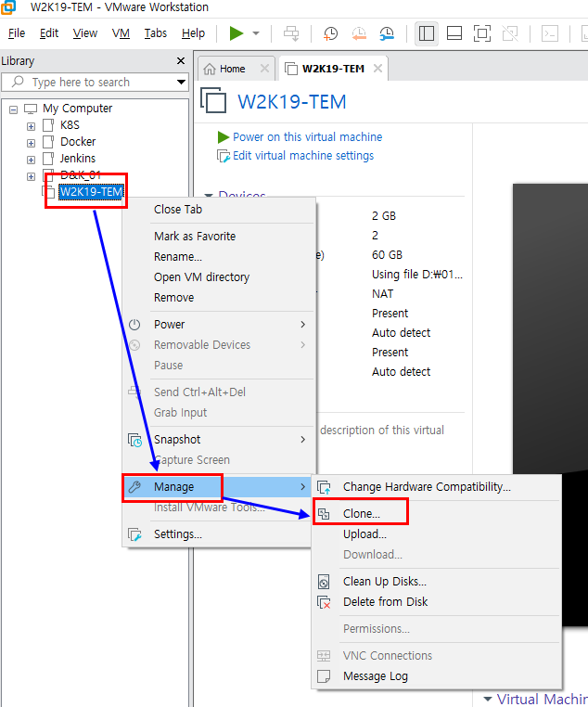
Task: Click the Message Log icon
Action: tap(324, 675)
